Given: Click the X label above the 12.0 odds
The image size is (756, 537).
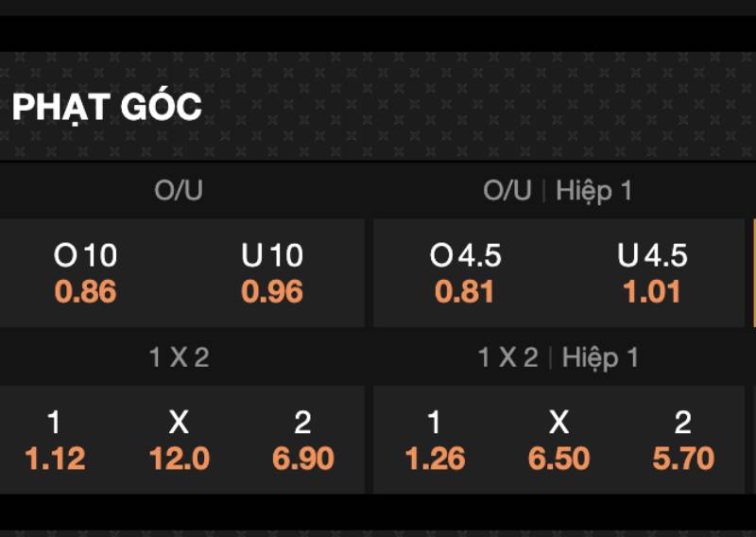Looking at the screenshot, I should click(179, 422).
